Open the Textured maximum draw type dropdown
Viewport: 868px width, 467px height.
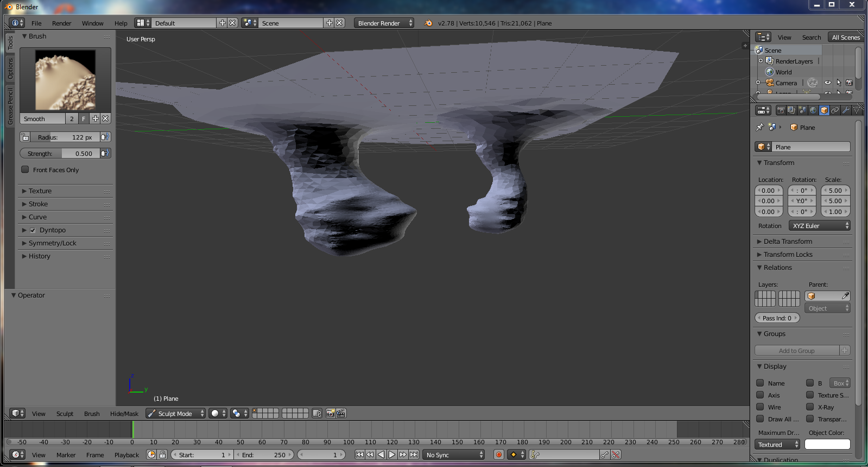[x=777, y=445]
